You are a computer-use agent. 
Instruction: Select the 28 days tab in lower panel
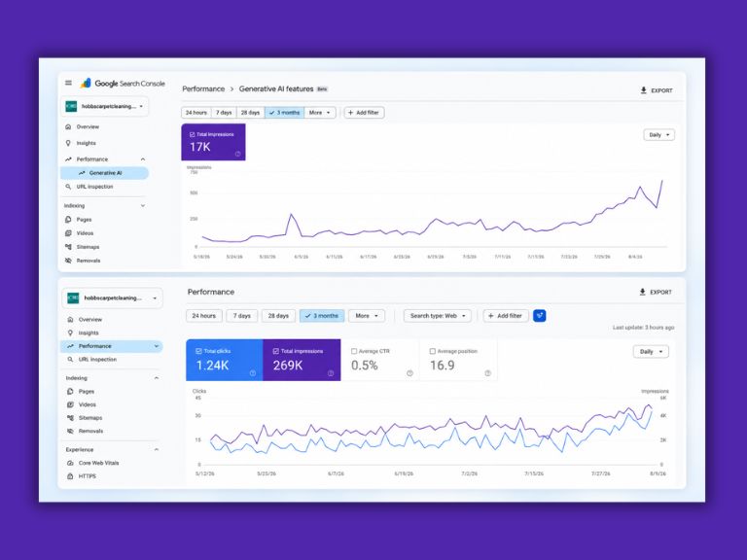click(278, 316)
